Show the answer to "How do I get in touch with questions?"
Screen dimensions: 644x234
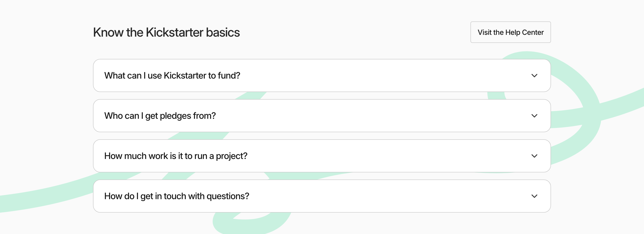(322, 196)
